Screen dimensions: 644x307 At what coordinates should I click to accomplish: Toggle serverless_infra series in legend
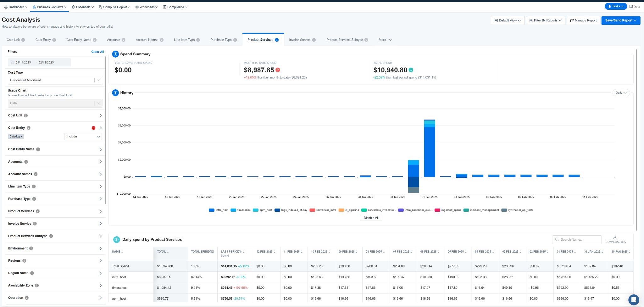coord(323,210)
